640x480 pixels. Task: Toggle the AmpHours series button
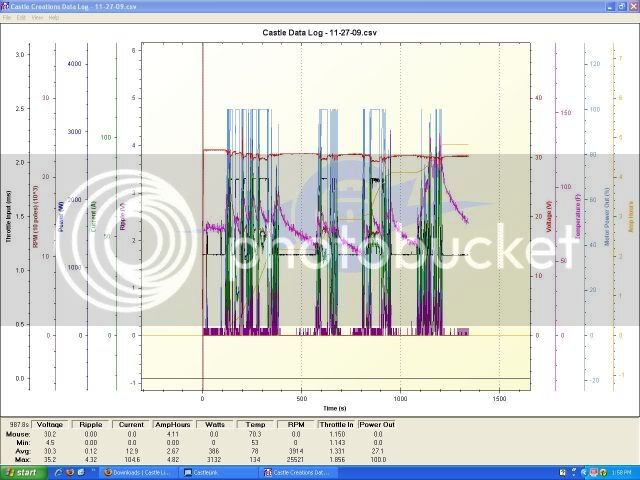click(173, 424)
